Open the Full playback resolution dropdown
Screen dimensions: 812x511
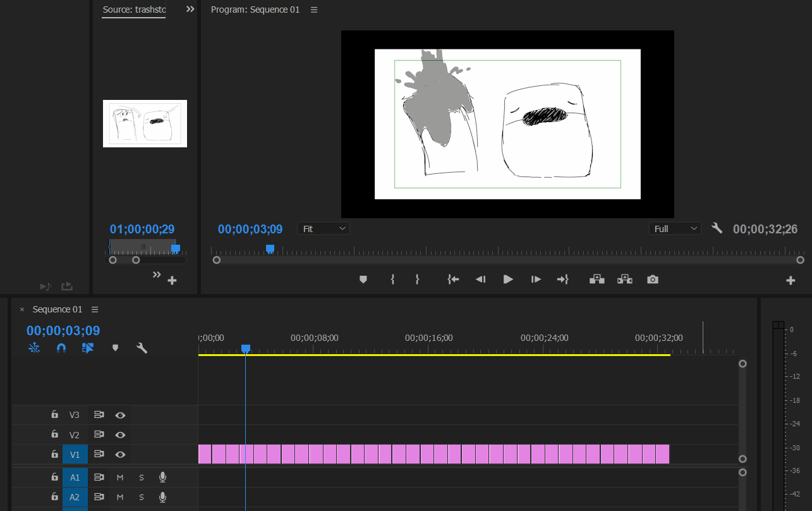pyautogui.click(x=675, y=229)
